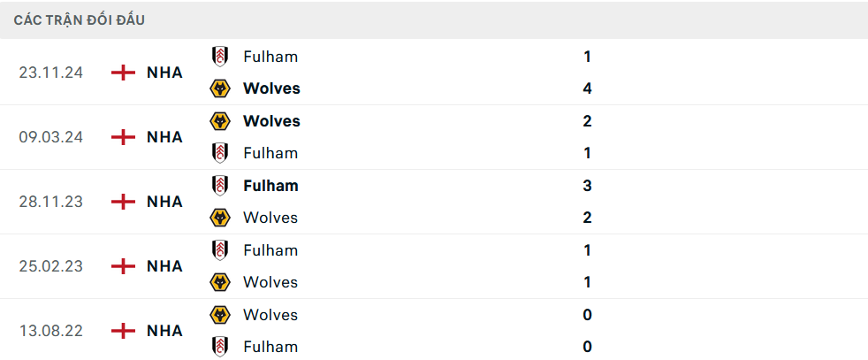Click NHA league label for 25.02.23 match
Image resolution: width=868 pixels, height=360 pixels.
click(164, 266)
